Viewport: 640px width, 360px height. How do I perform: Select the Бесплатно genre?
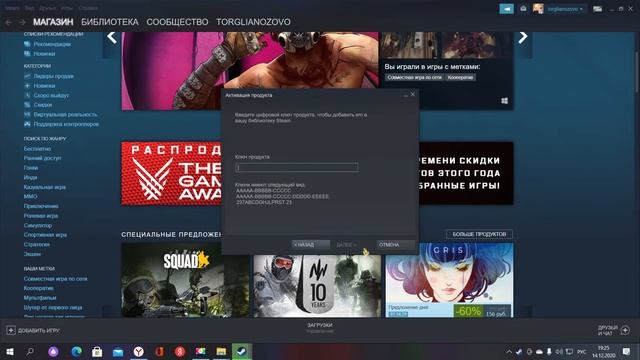coord(37,149)
